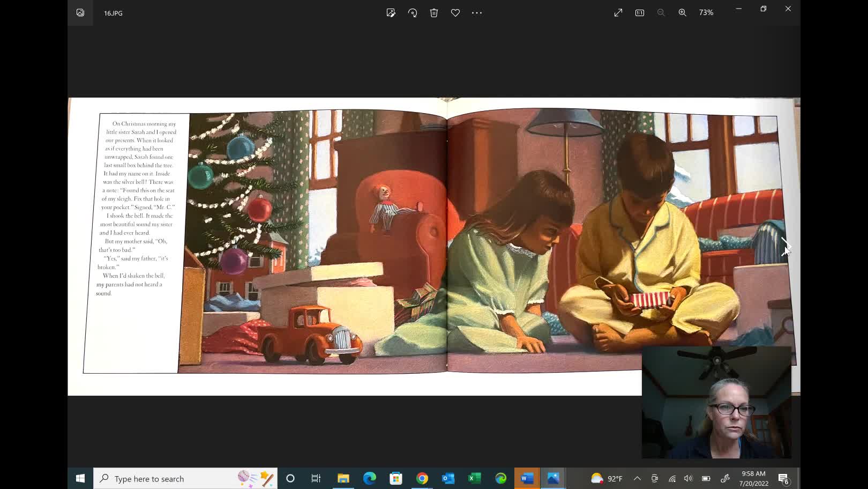Viewport: 868px width, 489px height.
Task: Zoom out with minus magnifier icon
Action: pos(661,13)
